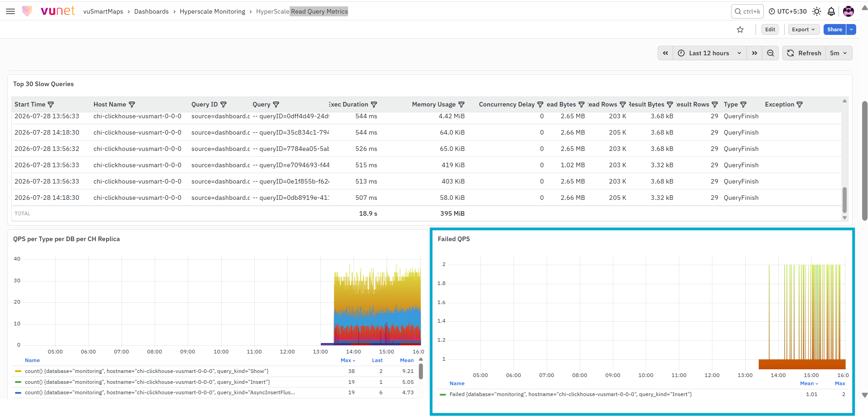Toggle the light/dark theme sun icon
Image resolution: width=868 pixels, height=416 pixels.
point(817,11)
